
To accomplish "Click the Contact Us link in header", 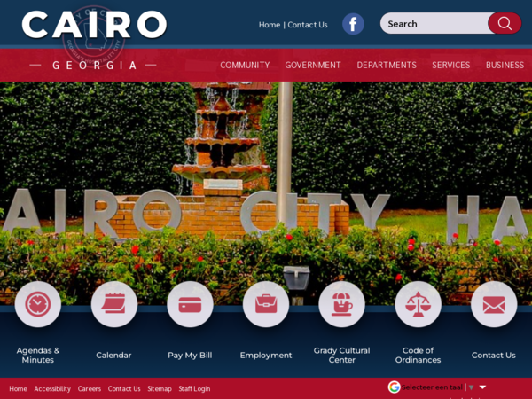I will 308,25.
